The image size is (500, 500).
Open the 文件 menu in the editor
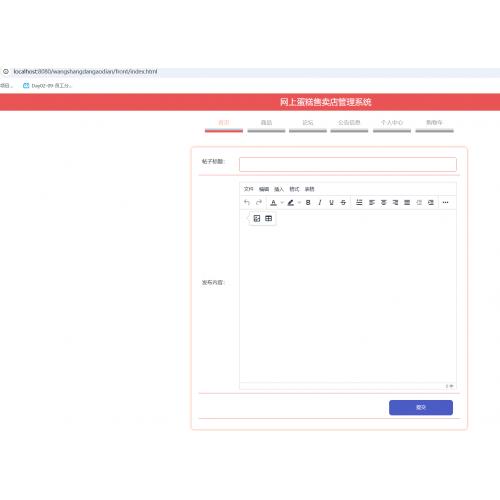pyautogui.click(x=249, y=189)
